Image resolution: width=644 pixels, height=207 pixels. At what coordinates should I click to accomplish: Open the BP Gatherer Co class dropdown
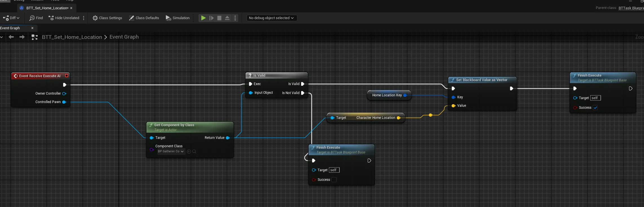click(x=171, y=152)
